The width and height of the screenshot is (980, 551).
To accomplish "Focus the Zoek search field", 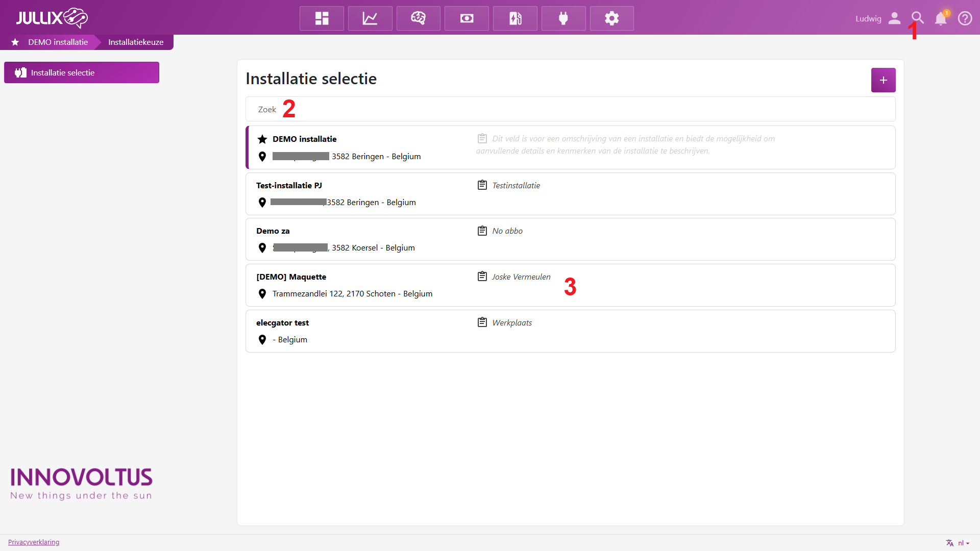I will [570, 109].
